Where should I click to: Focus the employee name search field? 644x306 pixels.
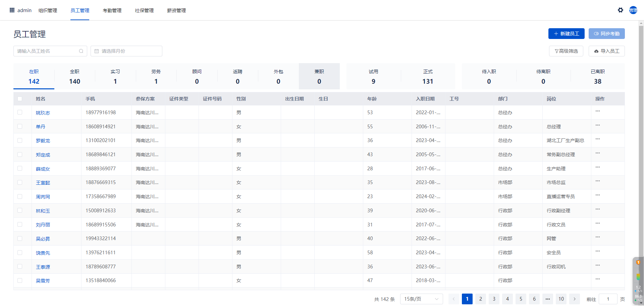tap(47, 51)
